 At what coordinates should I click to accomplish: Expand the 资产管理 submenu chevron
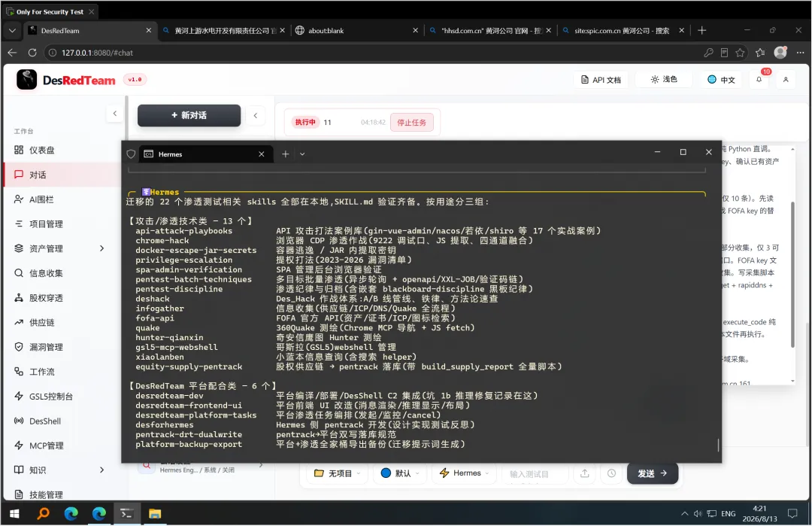tap(102, 248)
